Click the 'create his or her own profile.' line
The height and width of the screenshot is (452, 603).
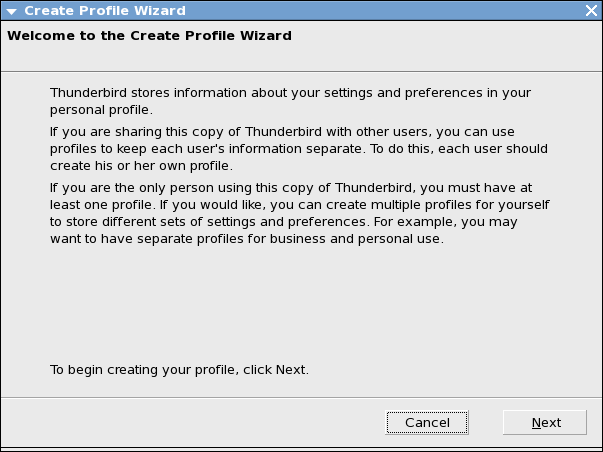click(142, 165)
